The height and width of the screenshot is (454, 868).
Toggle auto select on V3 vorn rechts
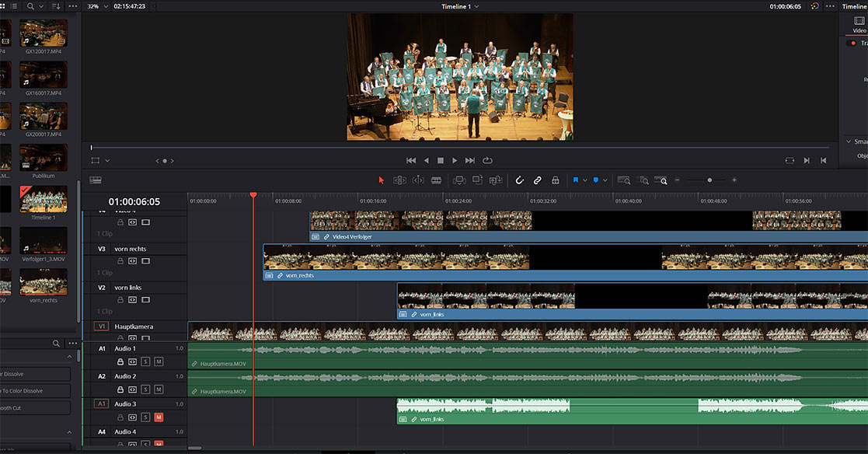tap(133, 260)
